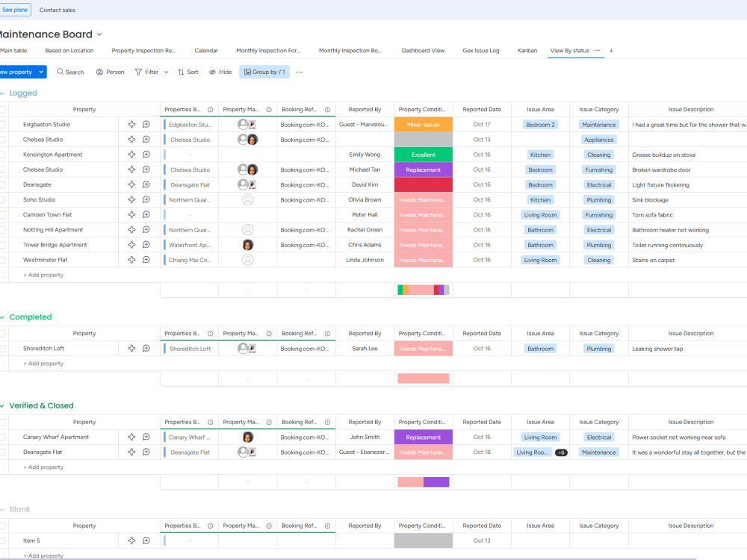Open updates bubble for Westminster Flat
Image resolution: width=747 pixels, height=560 pixels.
click(146, 260)
